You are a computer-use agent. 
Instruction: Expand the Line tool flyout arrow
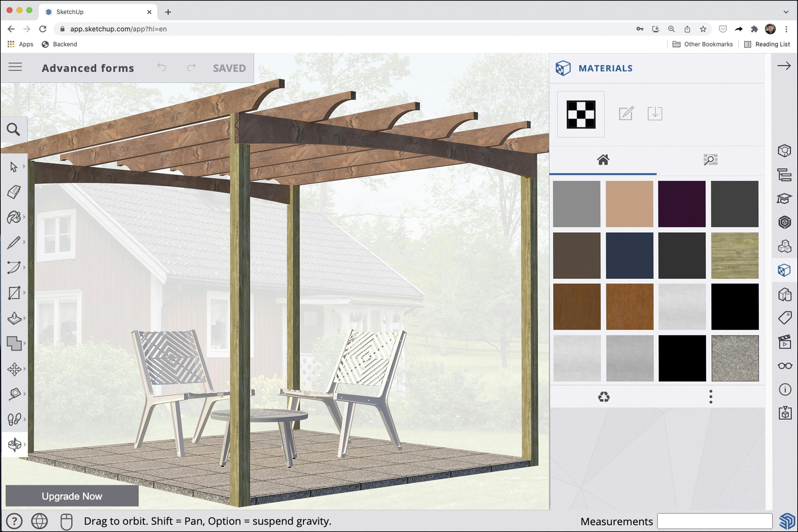(x=24, y=242)
